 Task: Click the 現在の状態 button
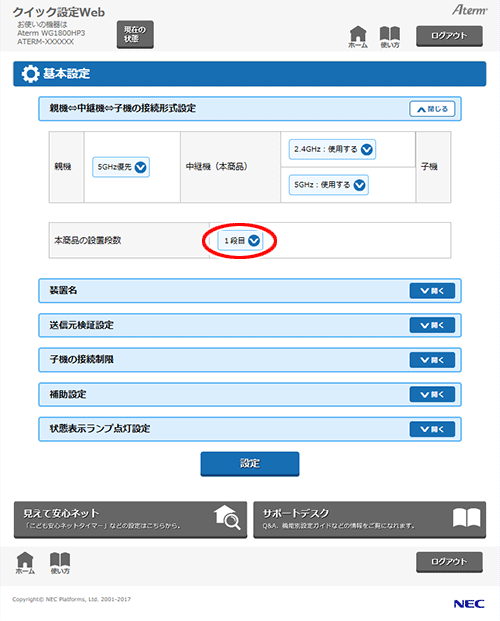pos(135,34)
